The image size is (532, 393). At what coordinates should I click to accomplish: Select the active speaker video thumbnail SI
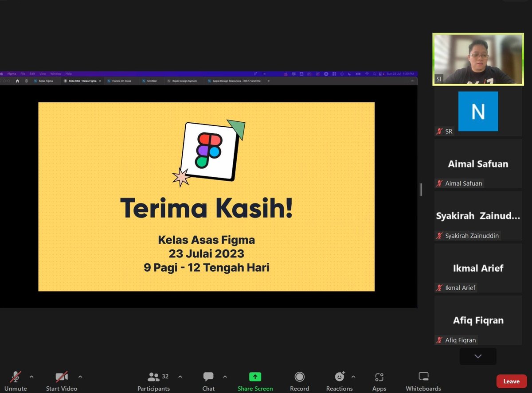pyautogui.click(x=478, y=59)
